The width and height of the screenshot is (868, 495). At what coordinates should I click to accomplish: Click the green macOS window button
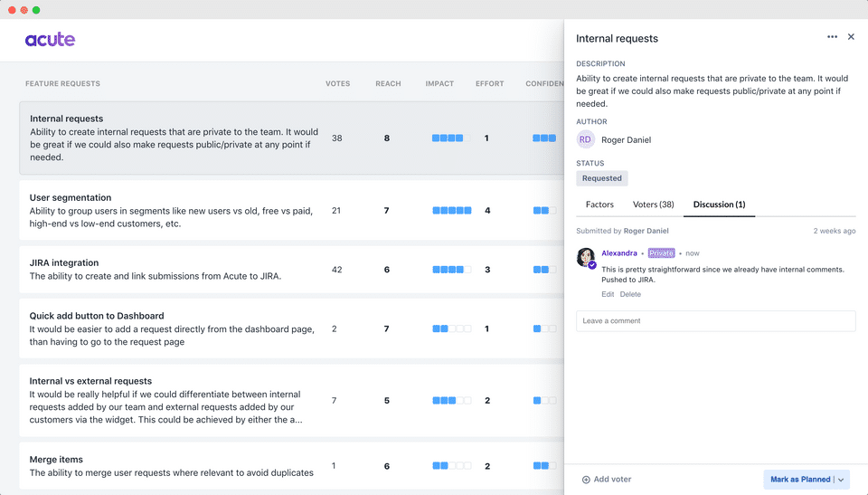click(36, 10)
